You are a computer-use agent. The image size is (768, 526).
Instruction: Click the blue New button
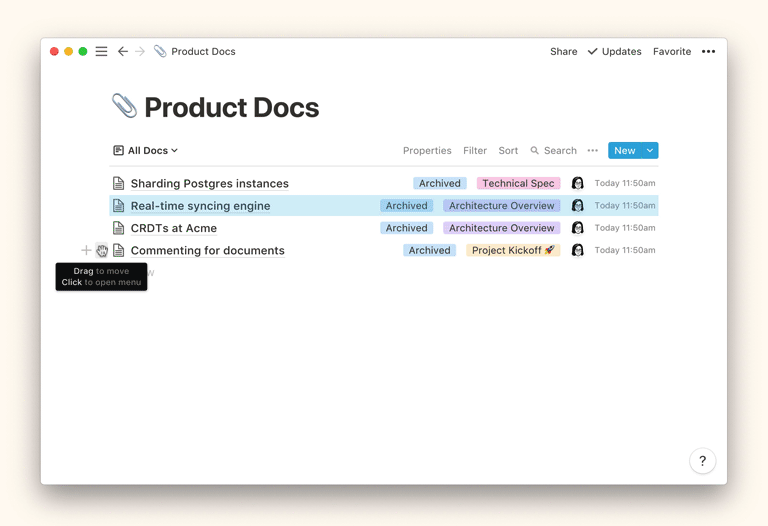pyautogui.click(x=624, y=151)
